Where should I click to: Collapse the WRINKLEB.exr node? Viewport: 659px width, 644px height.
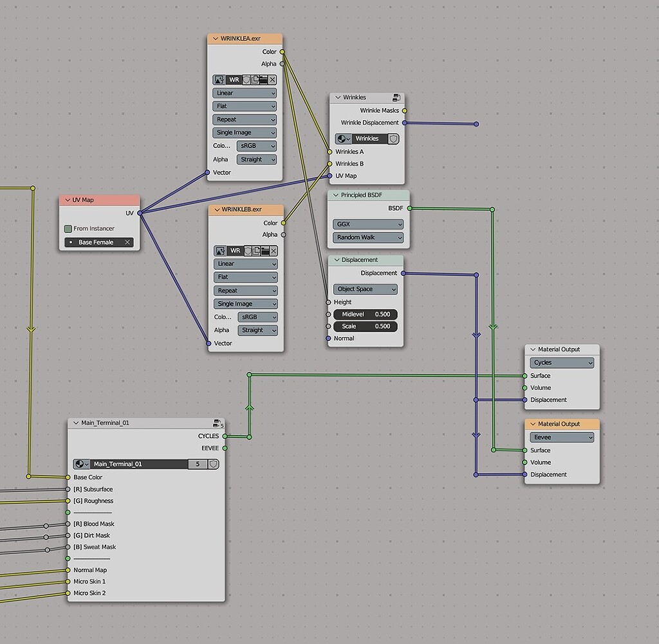[x=217, y=210]
